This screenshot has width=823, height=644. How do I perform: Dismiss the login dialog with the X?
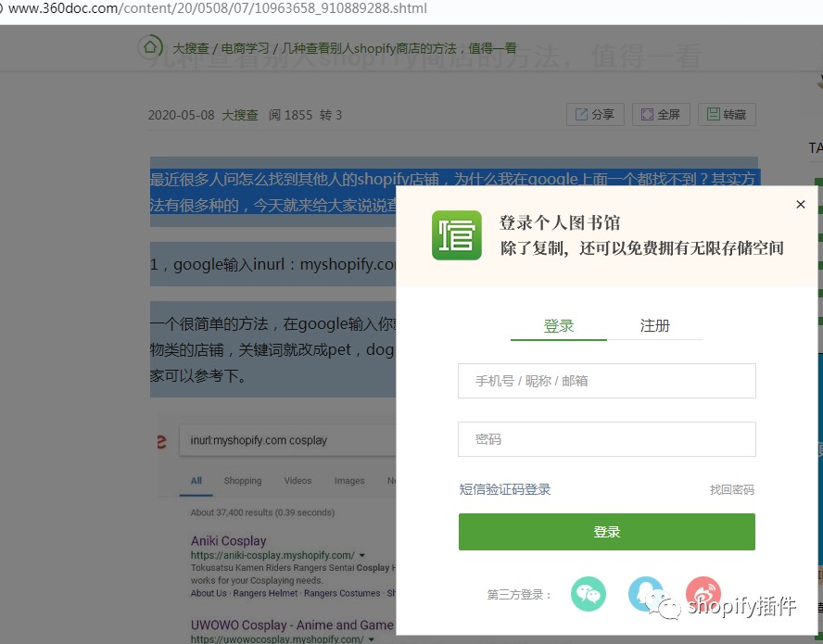tap(800, 204)
